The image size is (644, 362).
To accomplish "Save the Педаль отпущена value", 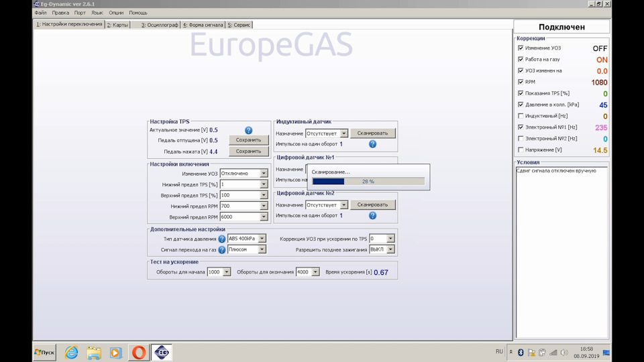I will [x=248, y=140].
